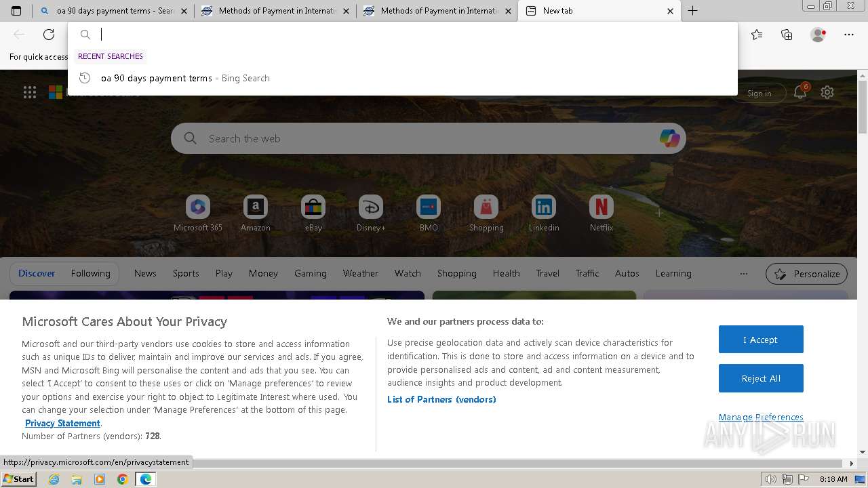Refresh the page
The width and height of the screenshot is (868, 488).
tap(49, 35)
